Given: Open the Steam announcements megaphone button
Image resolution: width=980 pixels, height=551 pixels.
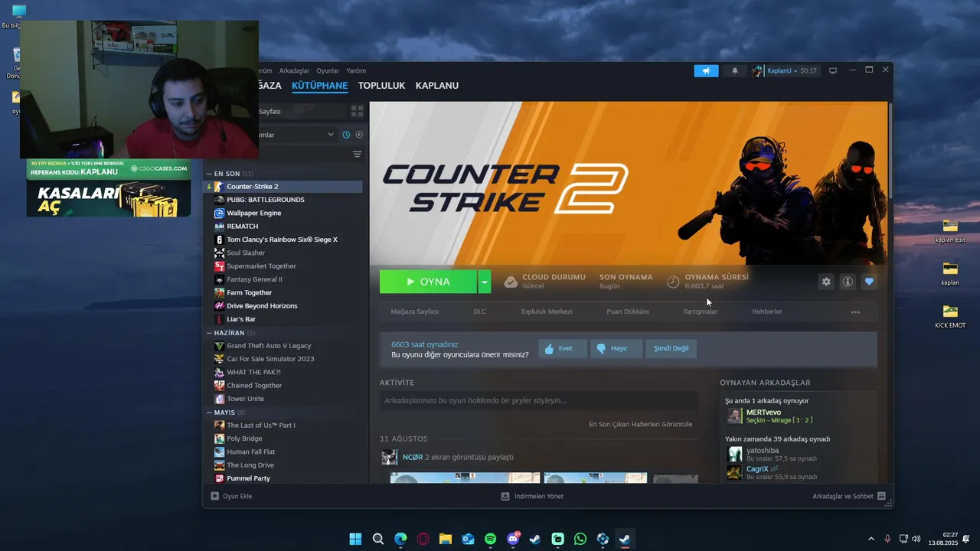Looking at the screenshot, I should tap(706, 70).
